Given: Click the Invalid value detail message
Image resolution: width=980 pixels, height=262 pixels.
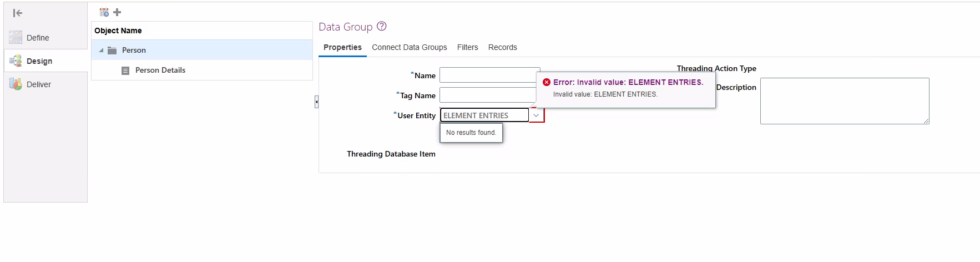Looking at the screenshot, I should tap(605, 94).
